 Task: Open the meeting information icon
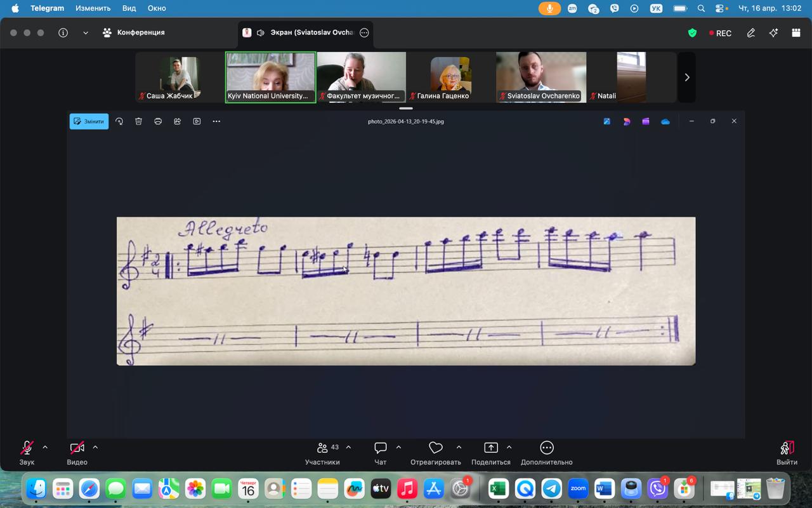(63, 32)
